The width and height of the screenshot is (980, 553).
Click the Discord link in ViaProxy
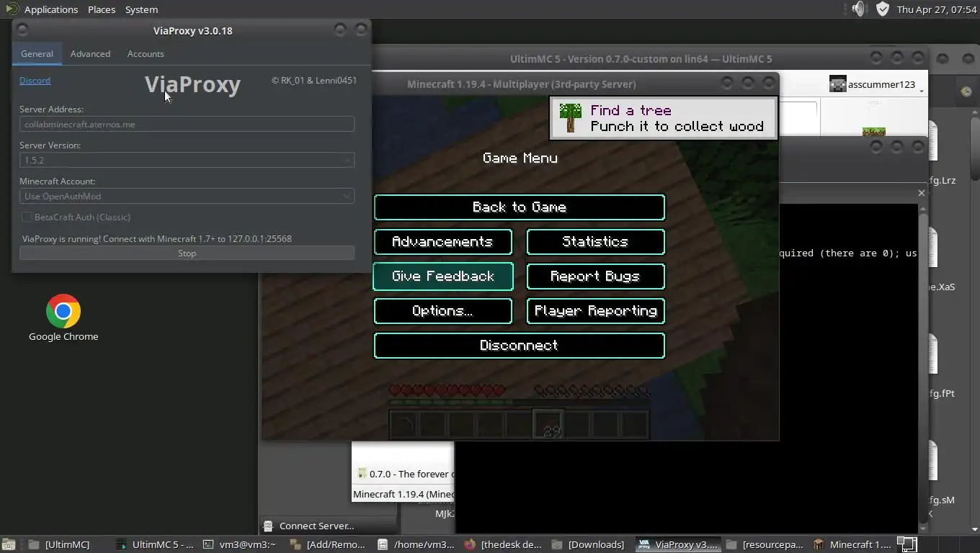point(35,80)
